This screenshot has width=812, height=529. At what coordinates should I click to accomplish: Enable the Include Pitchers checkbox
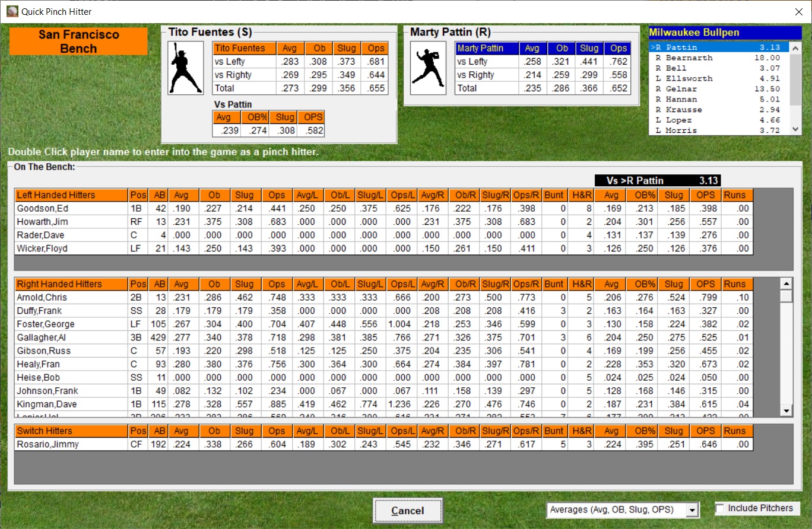(720, 508)
